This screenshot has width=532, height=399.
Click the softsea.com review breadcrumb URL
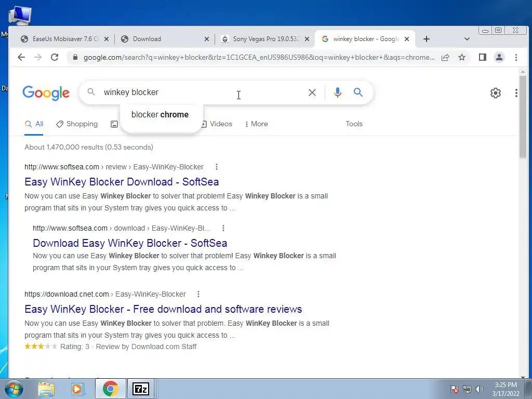[x=114, y=167]
